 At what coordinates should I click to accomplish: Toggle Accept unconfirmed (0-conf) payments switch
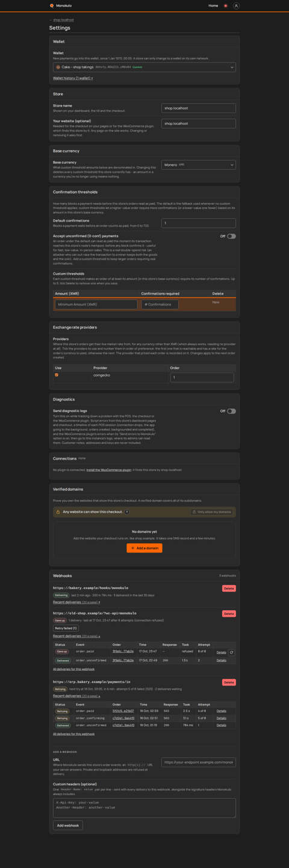232,236
